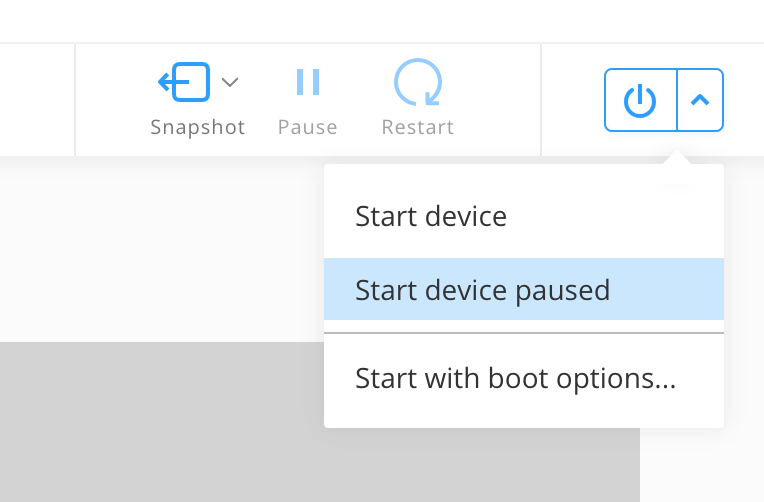The height and width of the screenshot is (502, 764).
Task: Click the gray device display area
Action: click(x=160, y=420)
